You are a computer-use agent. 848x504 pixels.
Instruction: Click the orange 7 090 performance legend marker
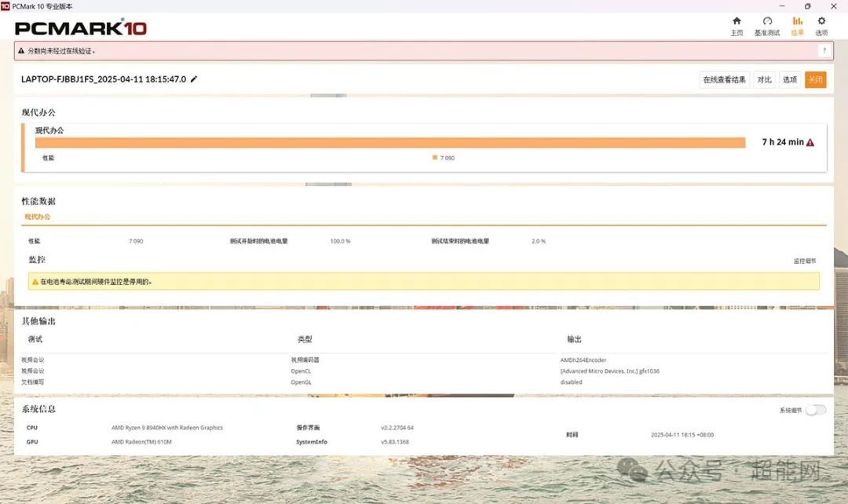435,157
